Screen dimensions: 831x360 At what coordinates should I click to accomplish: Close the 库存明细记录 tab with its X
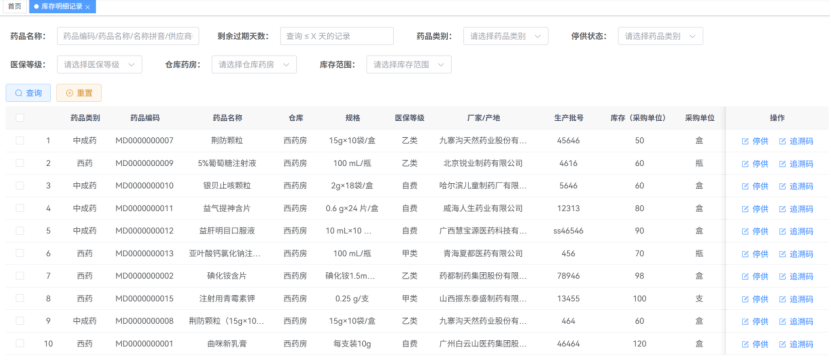click(x=87, y=7)
